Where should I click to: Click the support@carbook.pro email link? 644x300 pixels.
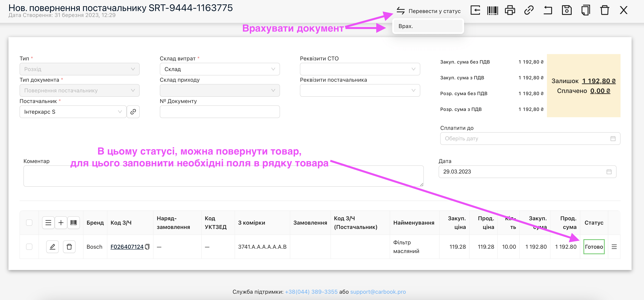coord(378,292)
